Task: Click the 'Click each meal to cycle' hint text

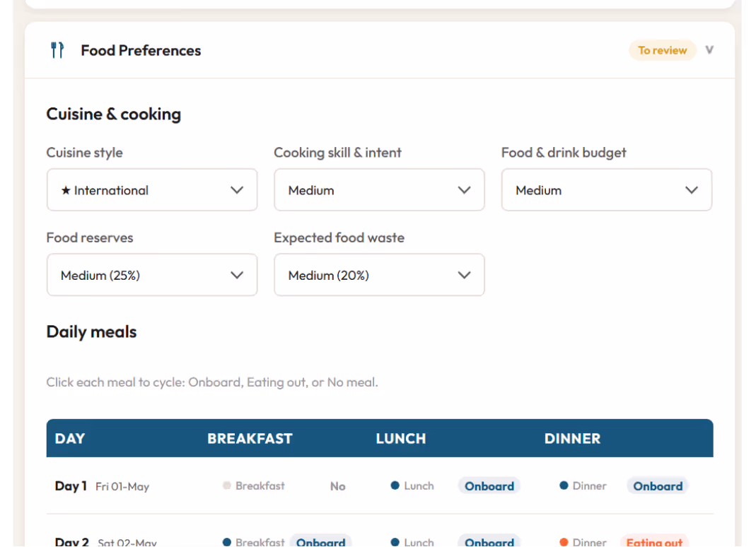Action: pos(212,382)
